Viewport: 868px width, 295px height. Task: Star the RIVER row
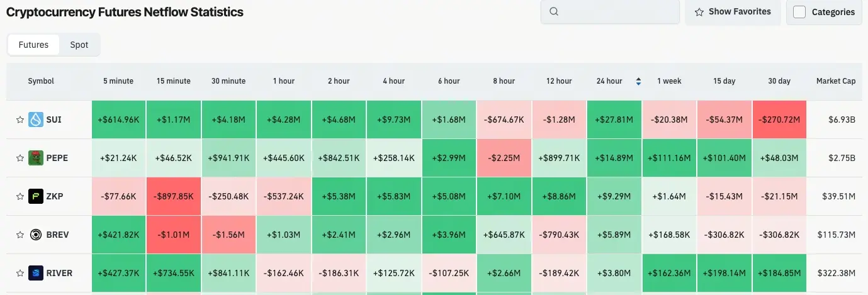(20, 273)
